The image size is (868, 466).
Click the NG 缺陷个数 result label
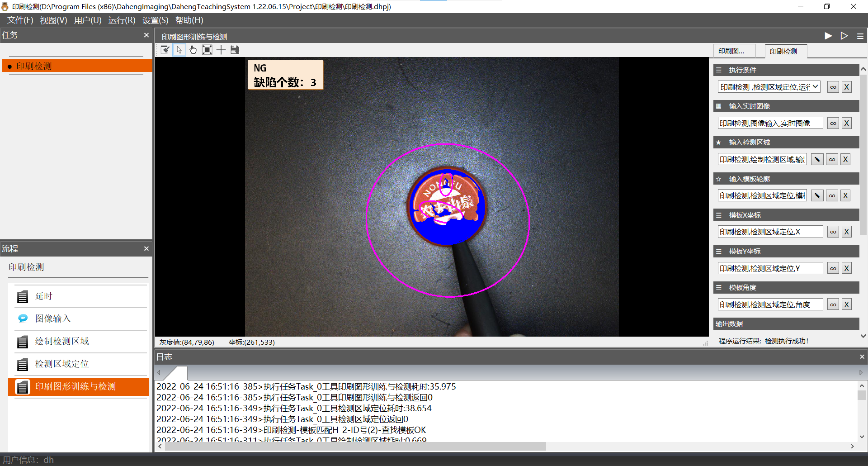[285, 75]
